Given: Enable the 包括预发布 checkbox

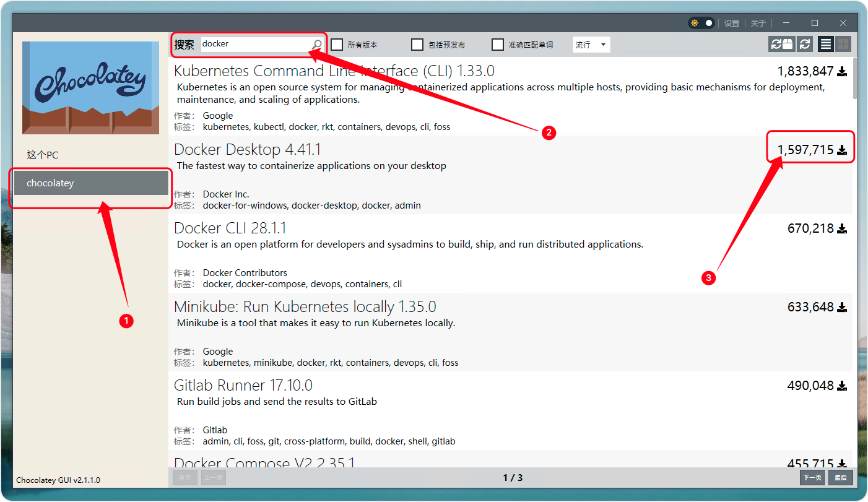Looking at the screenshot, I should (x=417, y=45).
